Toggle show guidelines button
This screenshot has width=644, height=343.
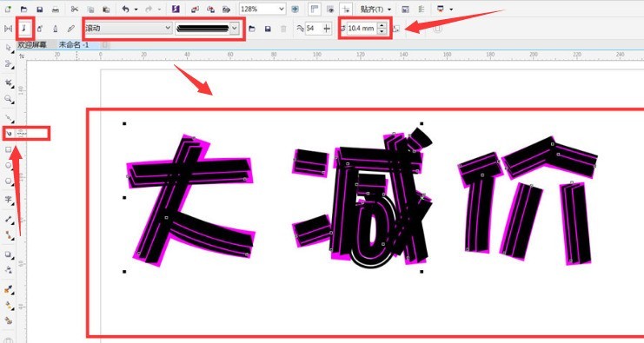pyautogui.click(x=346, y=9)
